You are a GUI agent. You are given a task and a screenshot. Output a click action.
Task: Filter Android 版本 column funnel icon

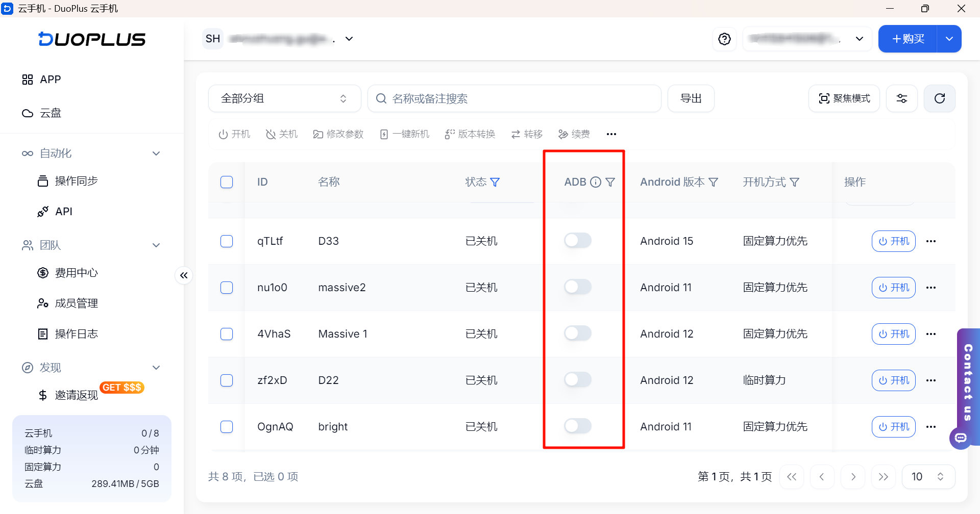714,182
